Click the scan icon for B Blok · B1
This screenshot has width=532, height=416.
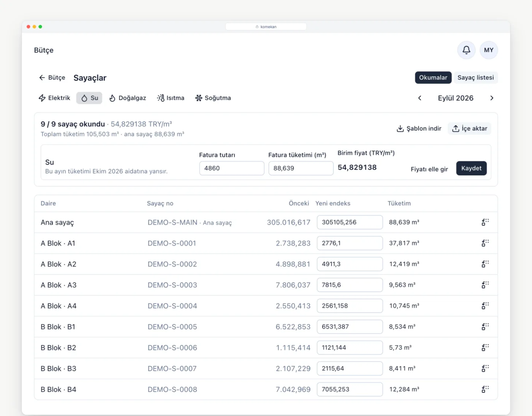pyautogui.click(x=485, y=327)
